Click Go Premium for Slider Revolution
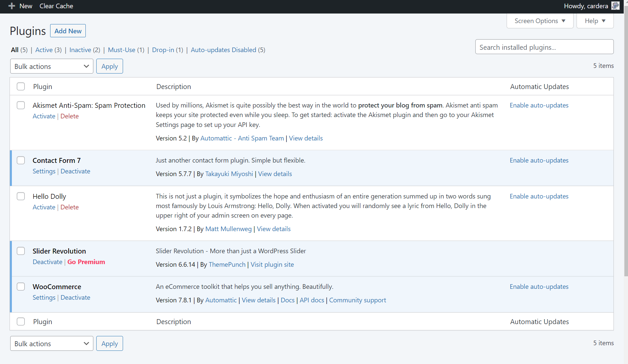 coord(86,262)
